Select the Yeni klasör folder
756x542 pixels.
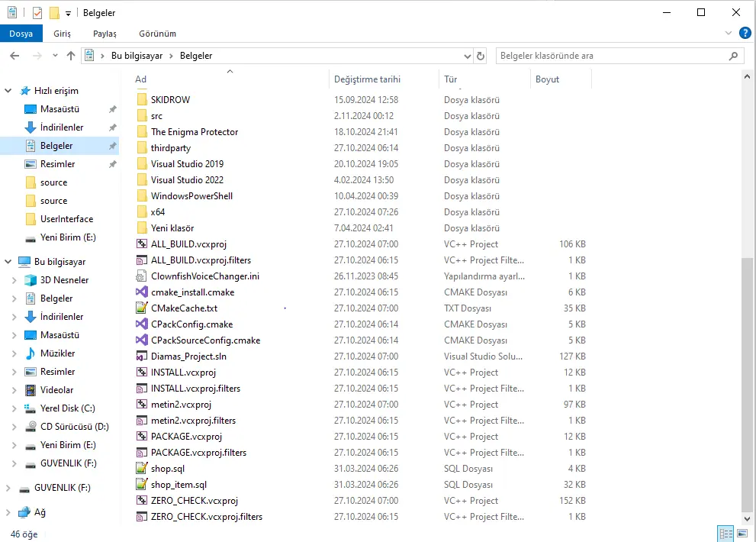172,227
